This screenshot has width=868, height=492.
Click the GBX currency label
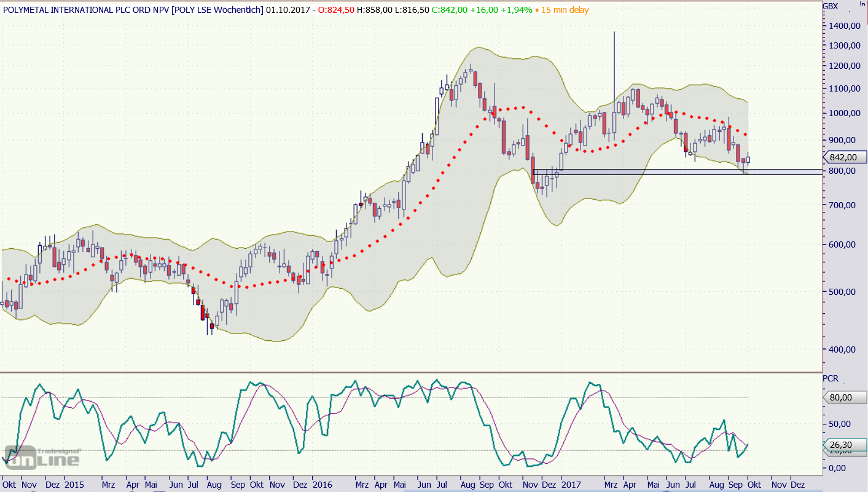830,6
